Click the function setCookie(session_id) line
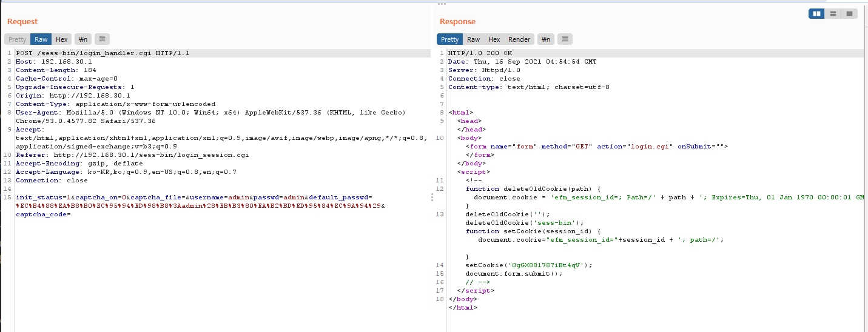Image resolution: width=868 pixels, height=332 pixels. point(533,231)
